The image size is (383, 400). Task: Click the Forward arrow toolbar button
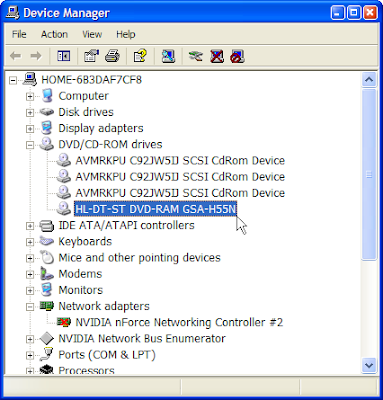pos(36,56)
